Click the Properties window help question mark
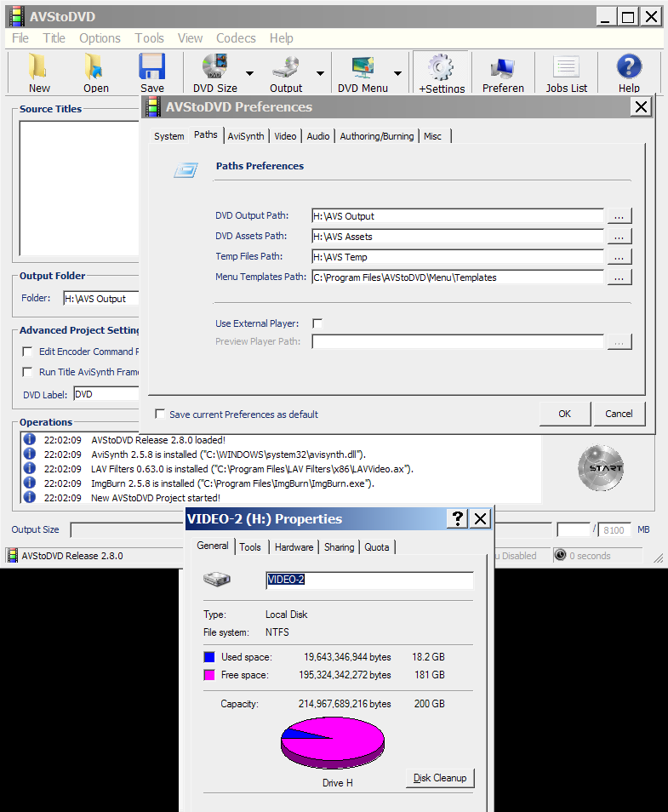The image size is (668, 812). point(457,518)
